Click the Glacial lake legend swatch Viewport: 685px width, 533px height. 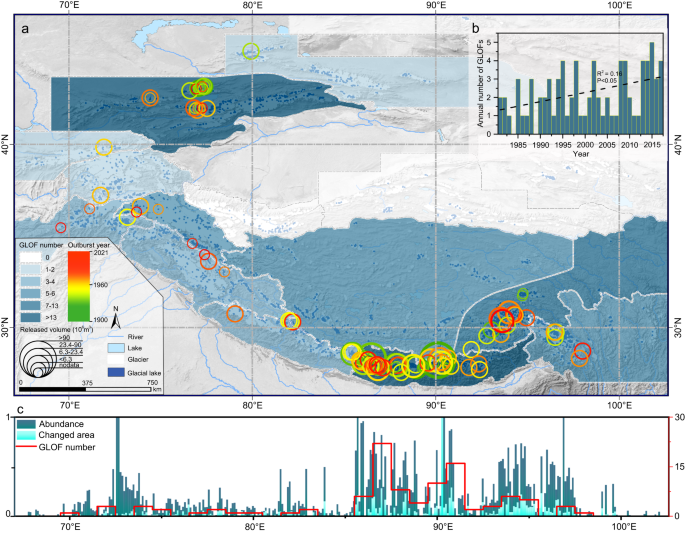pyautogui.click(x=117, y=373)
